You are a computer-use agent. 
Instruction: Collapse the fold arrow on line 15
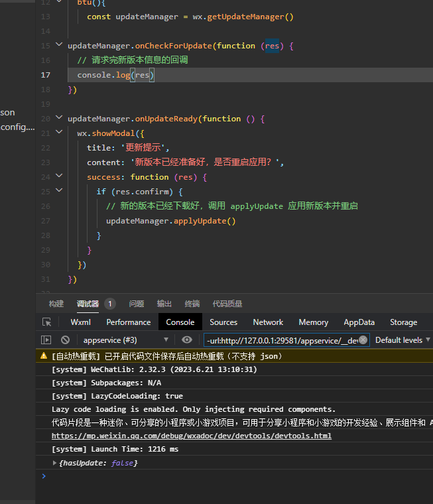59,44
